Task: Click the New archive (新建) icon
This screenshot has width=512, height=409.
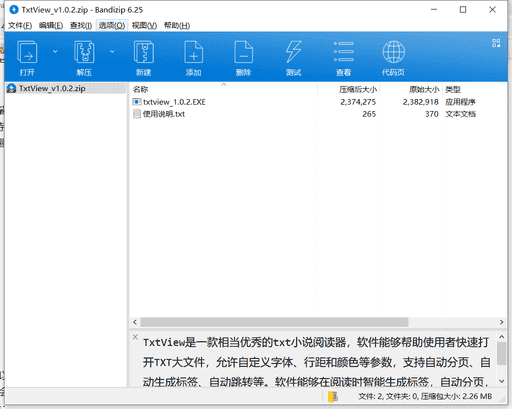Action: click(x=144, y=52)
